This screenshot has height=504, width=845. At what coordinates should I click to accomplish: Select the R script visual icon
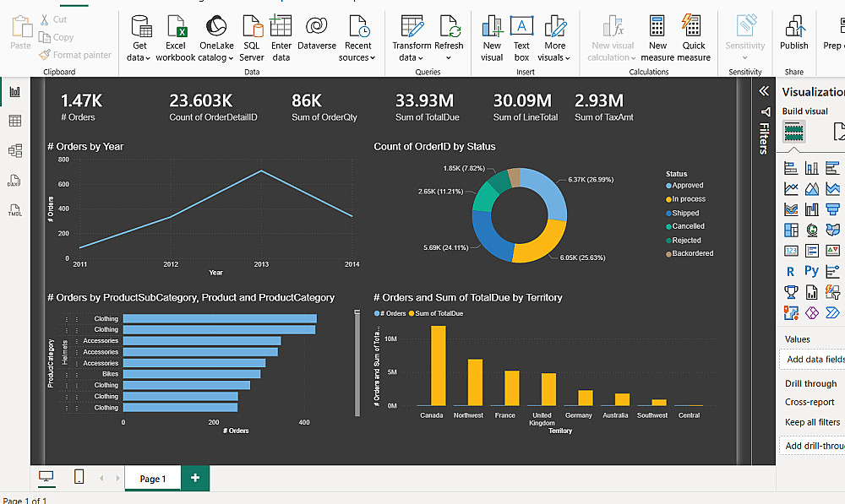[x=790, y=271]
